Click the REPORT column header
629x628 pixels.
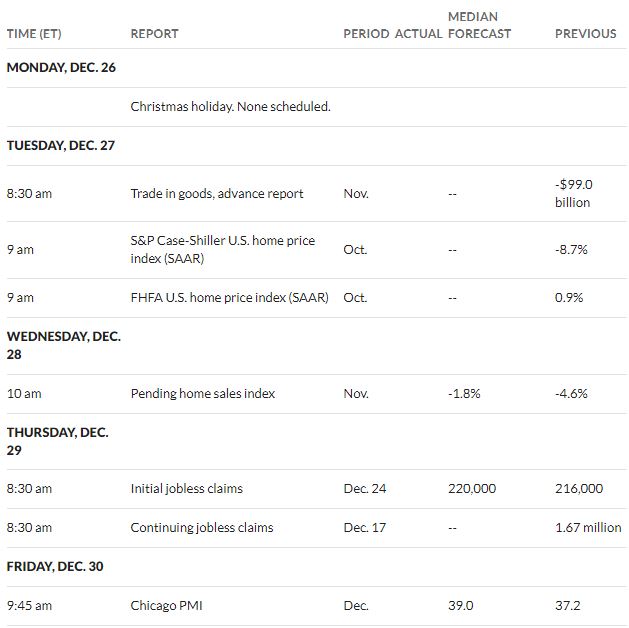[154, 34]
